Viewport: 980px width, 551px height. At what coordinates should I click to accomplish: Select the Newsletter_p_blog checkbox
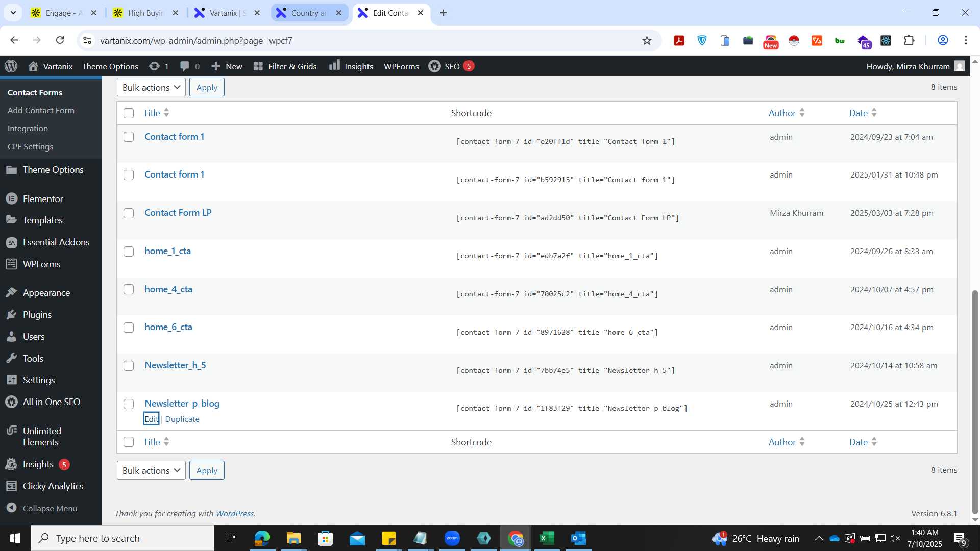129,404
